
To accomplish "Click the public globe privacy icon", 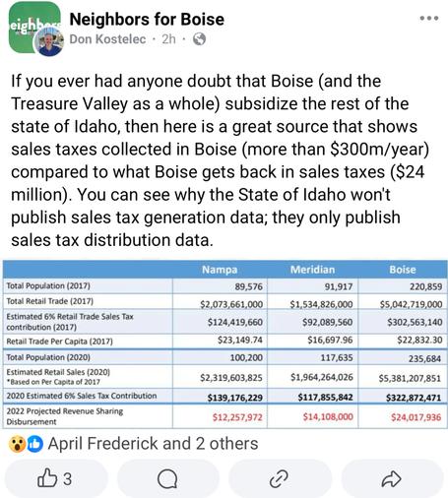I will click(x=199, y=39).
